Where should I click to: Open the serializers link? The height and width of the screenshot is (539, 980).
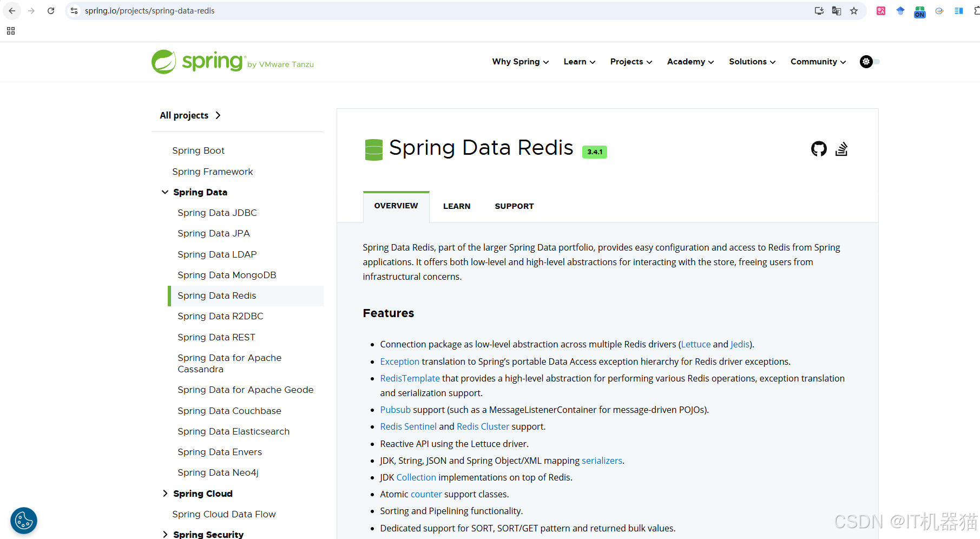[x=602, y=461]
